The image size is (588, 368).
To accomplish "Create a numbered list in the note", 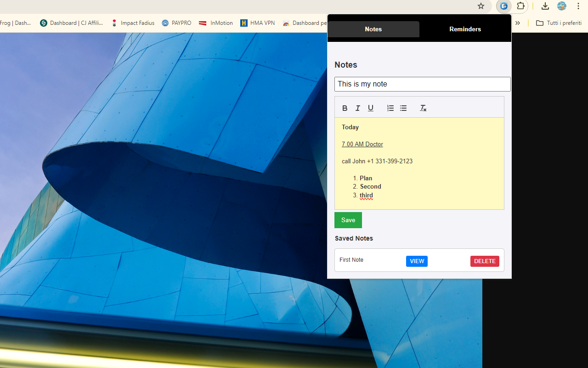I will point(390,108).
